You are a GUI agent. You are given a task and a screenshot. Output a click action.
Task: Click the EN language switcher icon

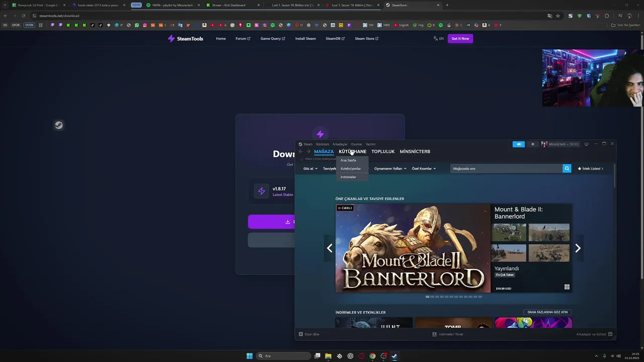tap(436, 39)
